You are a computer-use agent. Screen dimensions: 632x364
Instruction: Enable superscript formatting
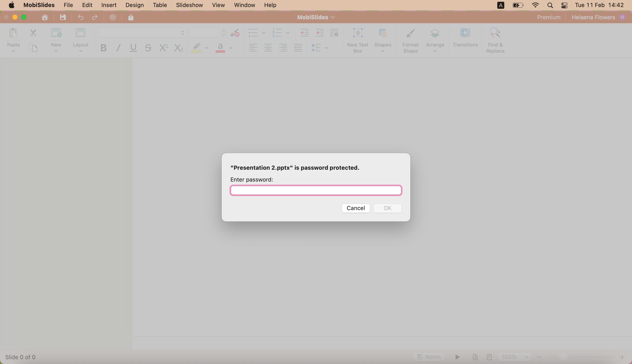click(163, 48)
